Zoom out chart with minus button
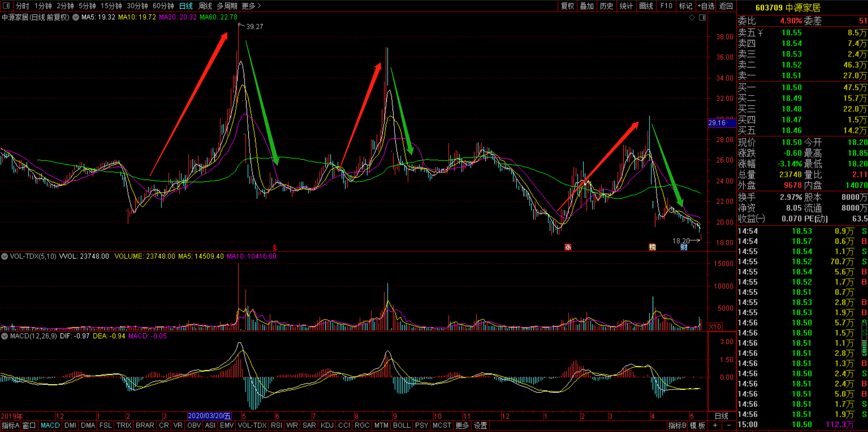The image size is (868, 432). coord(728,426)
